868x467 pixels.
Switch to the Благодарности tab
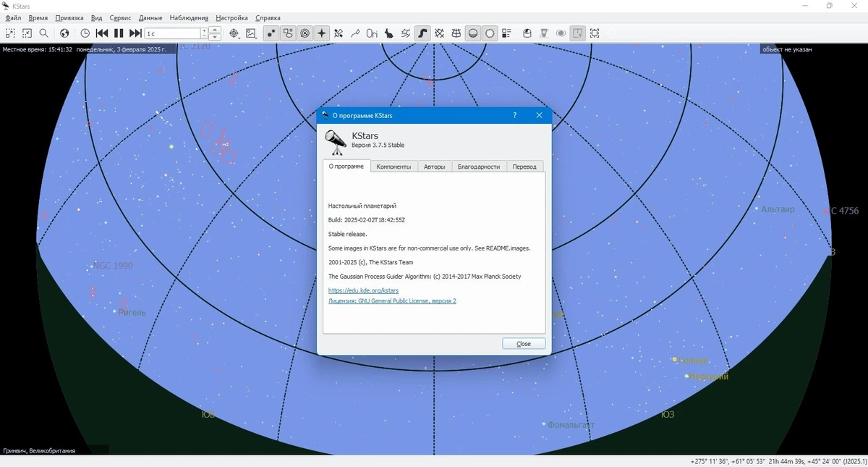(x=479, y=167)
